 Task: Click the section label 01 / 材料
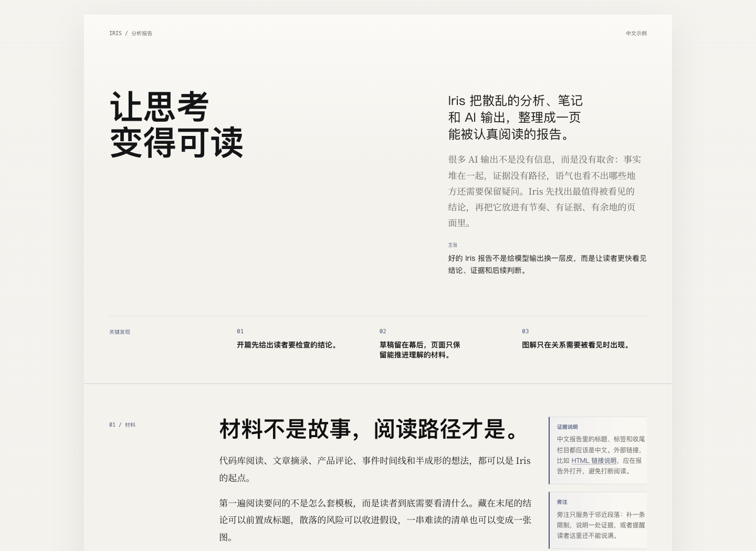tap(122, 425)
